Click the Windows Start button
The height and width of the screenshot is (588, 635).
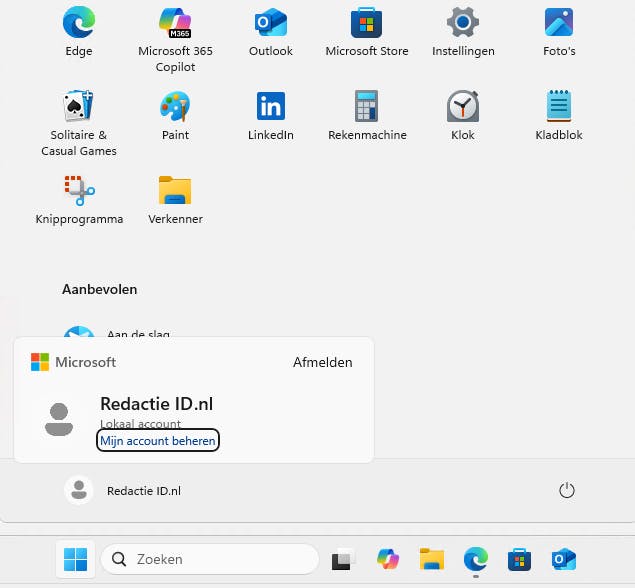[x=75, y=559]
